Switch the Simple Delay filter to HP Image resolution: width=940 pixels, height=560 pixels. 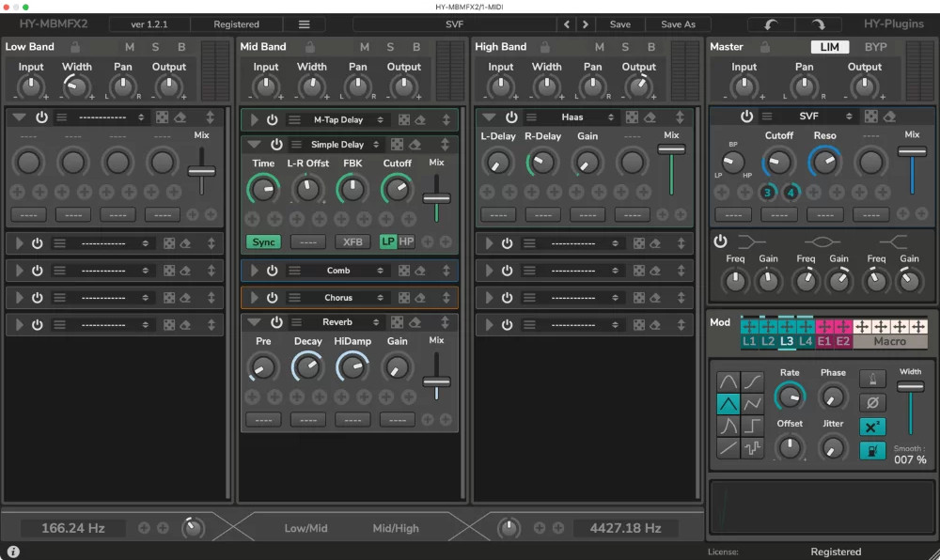click(x=407, y=242)
